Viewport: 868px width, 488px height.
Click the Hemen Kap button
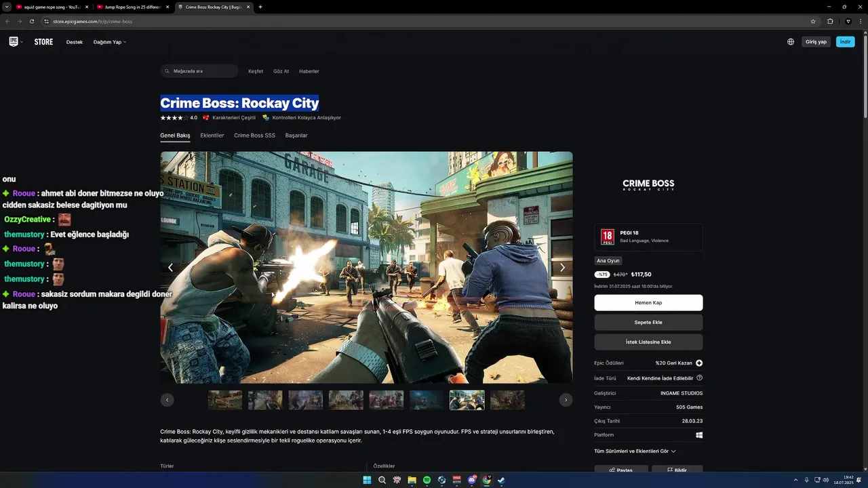click(x=648, y=302)
